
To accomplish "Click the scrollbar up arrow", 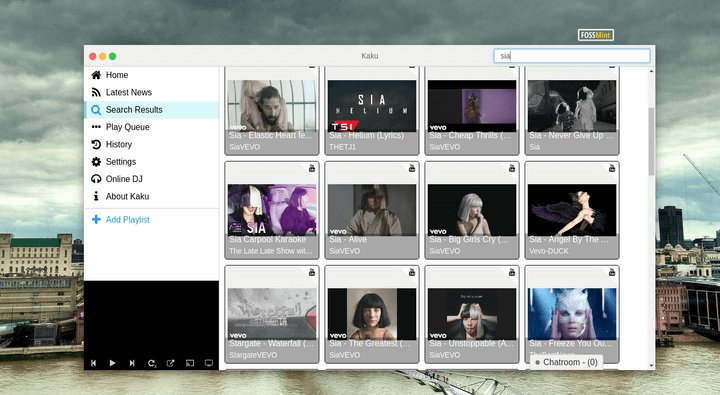I will pos(651,71).
